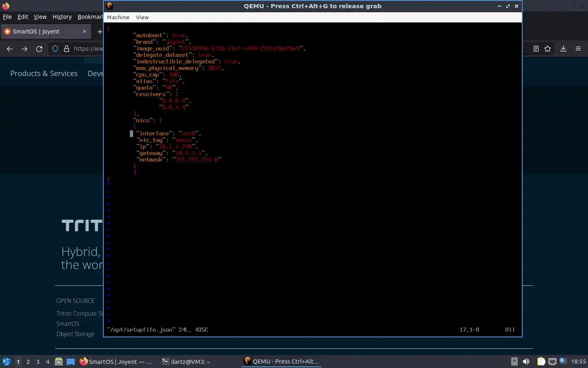Click the 18:55 panel clock
Viewport: 588px width, 368px height.
578,361
